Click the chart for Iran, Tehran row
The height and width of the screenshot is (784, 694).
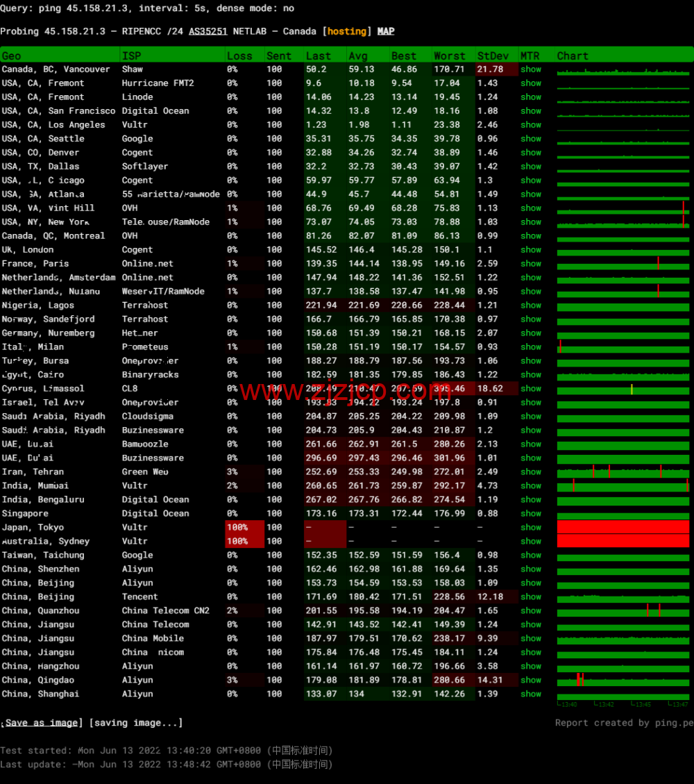[623, 472]
